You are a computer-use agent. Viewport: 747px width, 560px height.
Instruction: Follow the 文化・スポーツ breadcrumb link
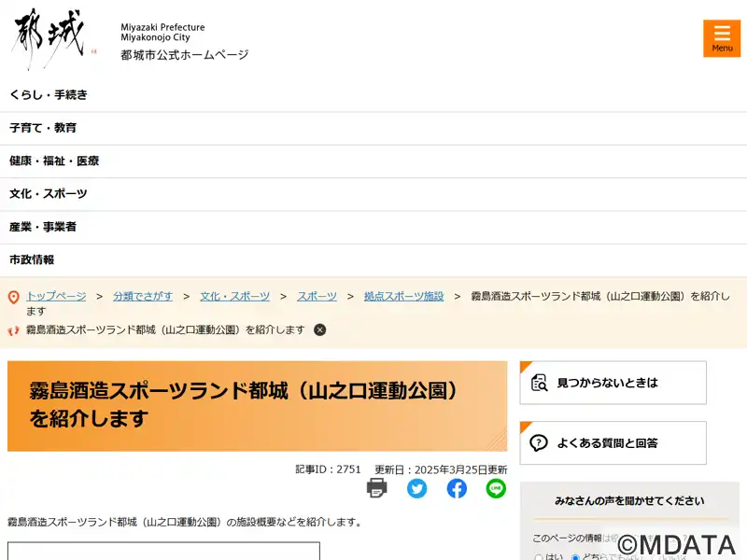(235, 296)
